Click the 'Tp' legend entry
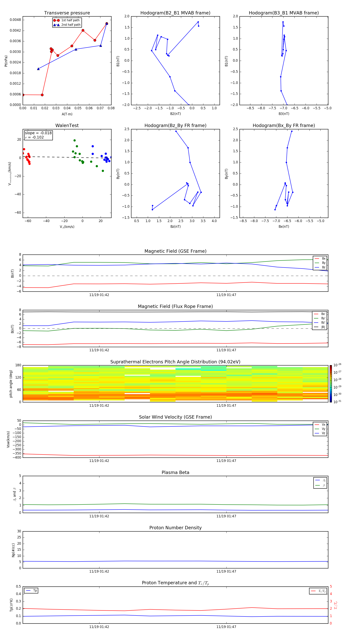 tap(31, 591)
